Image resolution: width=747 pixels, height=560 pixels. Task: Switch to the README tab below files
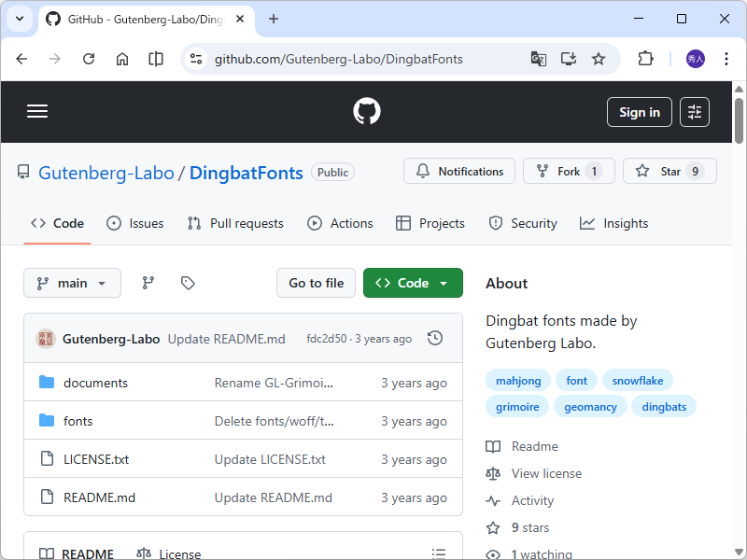click(77, 554)
